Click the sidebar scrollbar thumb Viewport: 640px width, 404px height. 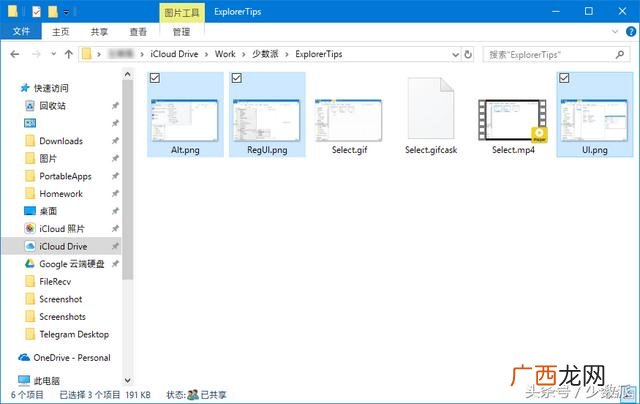coord(127,180)
